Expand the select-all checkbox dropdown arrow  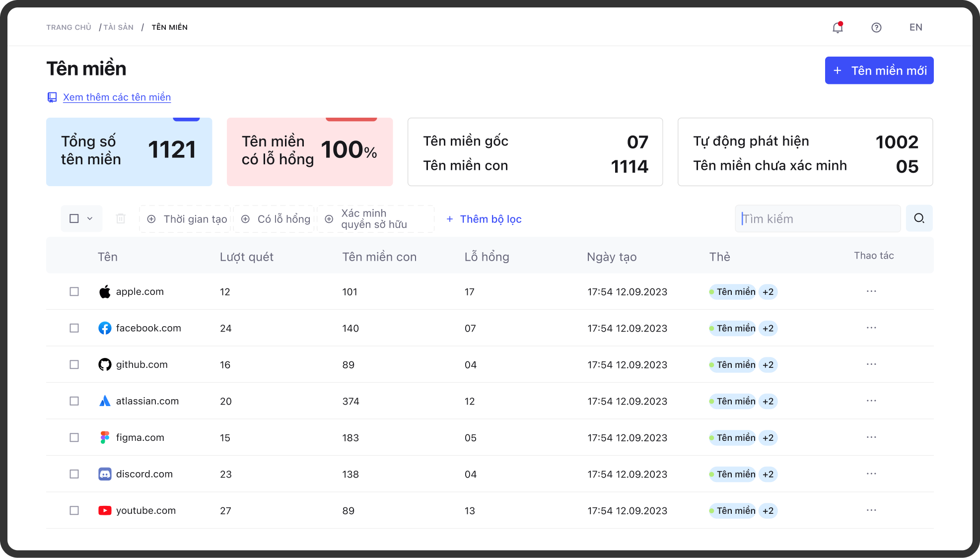[x=90, y=218]
